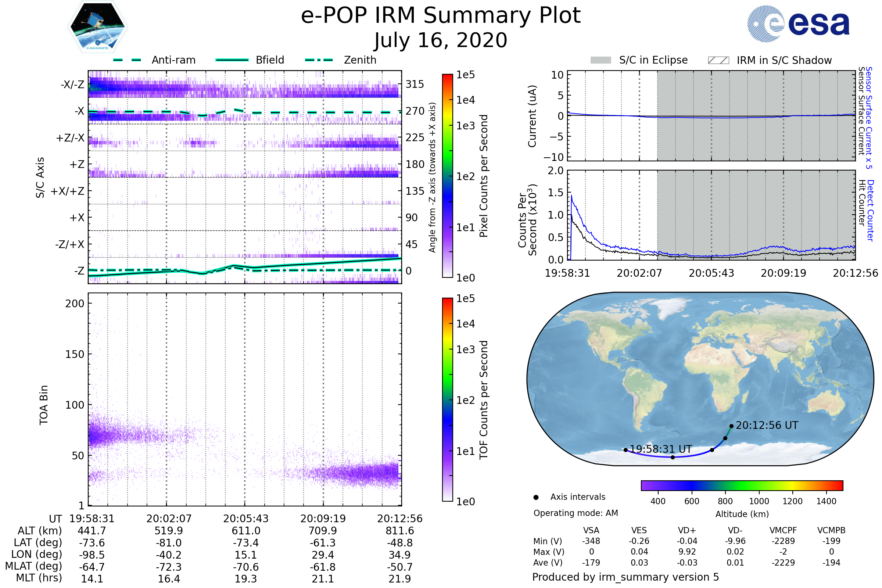
Task: Click the Zenith dash-dot legend line
Action: click(x=319, y=60)
